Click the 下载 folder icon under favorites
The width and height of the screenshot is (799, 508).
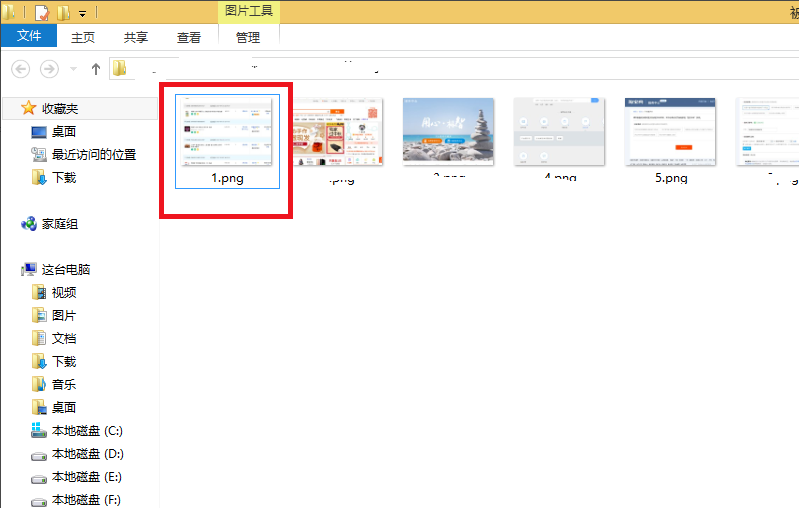[x=39, y=177]
